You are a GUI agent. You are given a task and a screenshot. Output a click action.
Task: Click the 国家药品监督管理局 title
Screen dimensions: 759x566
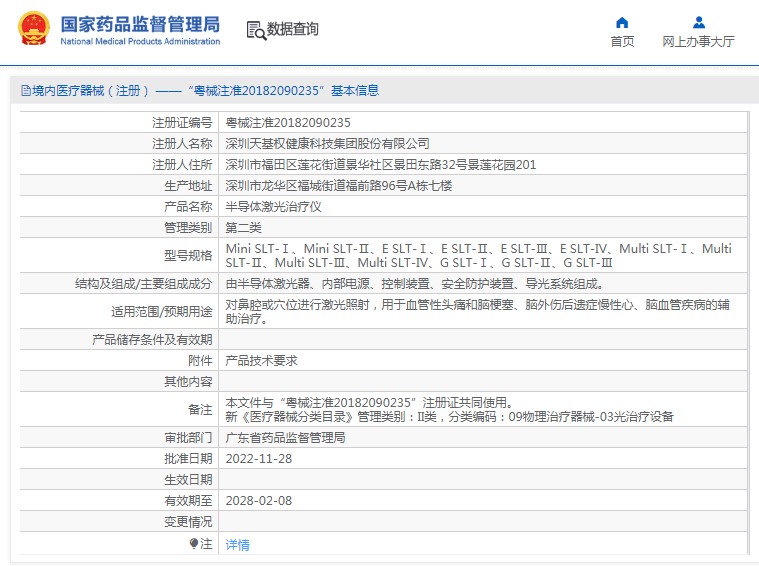pyautogui.click(x=140, y=24)
